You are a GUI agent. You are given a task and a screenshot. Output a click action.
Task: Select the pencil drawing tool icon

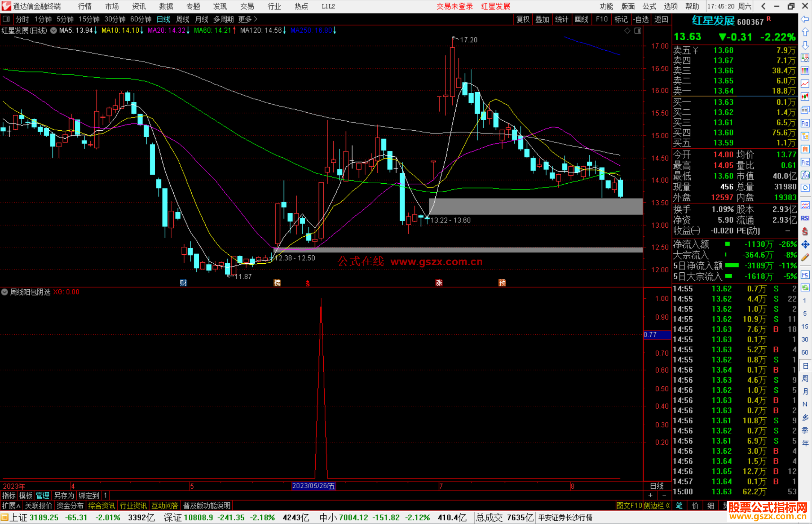(x=805, y=257)
